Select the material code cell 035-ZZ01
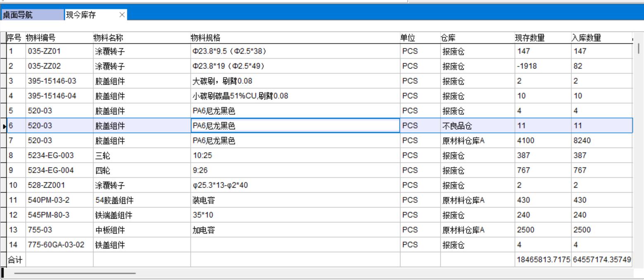This screenshot has height=280, width=644. click(x=59, y=52)
